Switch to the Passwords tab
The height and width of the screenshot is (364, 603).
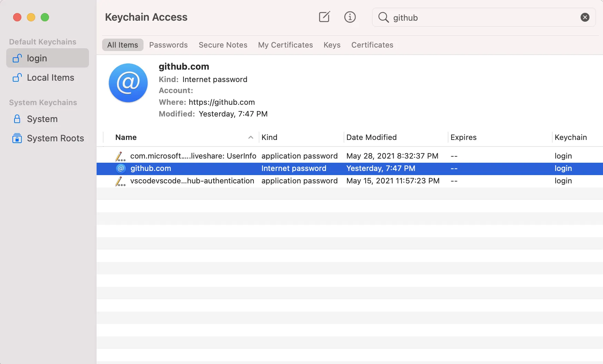pyautogui.click(x=168, y=45)
